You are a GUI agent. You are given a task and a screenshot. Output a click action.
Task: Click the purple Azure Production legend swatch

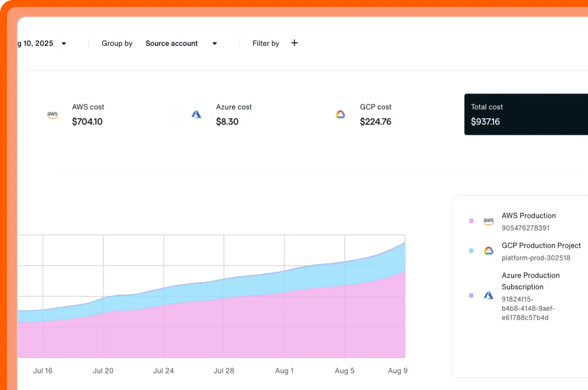[471, 295]
